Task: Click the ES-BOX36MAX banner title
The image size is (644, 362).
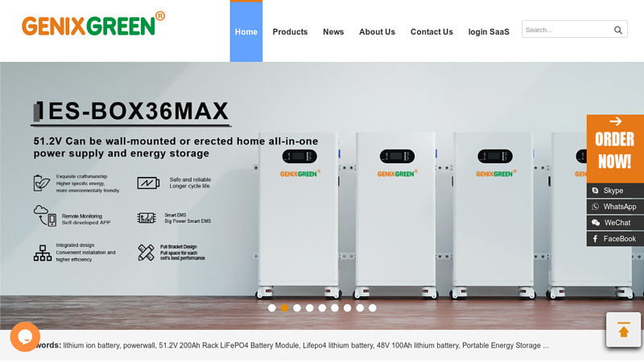Action: (x=131, y=112)
